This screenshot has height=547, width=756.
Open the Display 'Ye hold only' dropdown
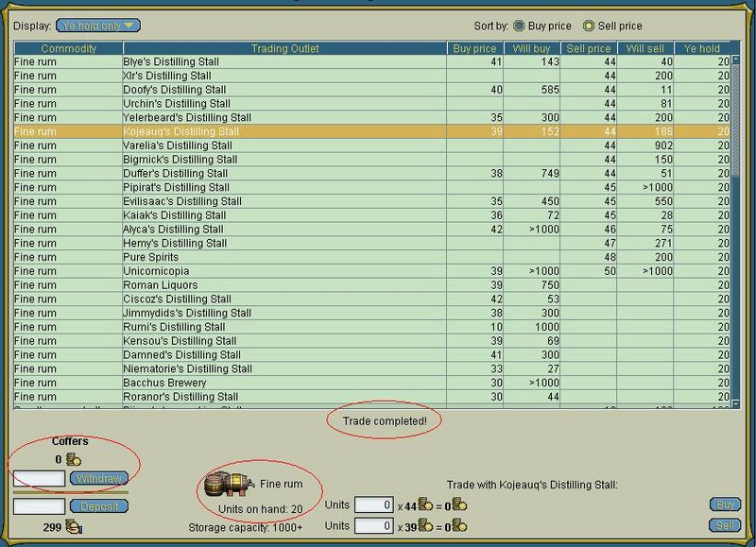(x=98, y=26)
